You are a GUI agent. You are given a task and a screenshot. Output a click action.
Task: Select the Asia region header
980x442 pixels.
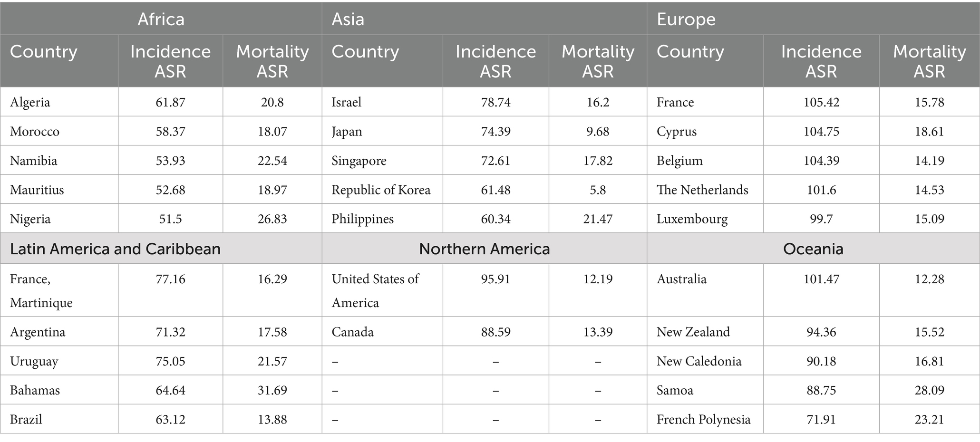point(348,19)
